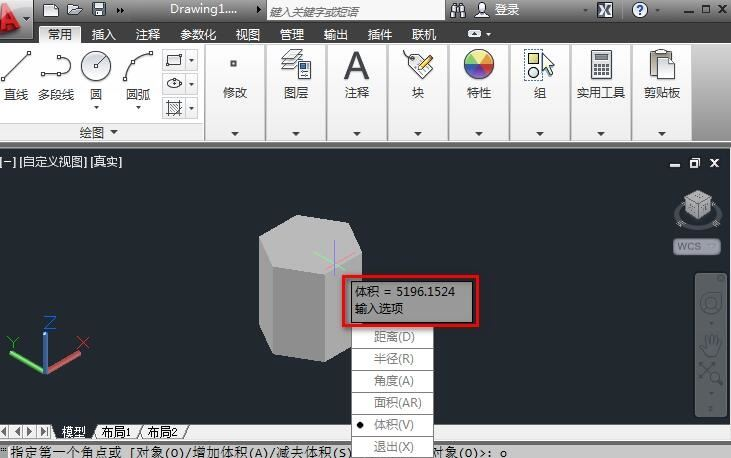Open the 修改 modify panel
This screenshot has height=458, width=731.
point(234,92)
